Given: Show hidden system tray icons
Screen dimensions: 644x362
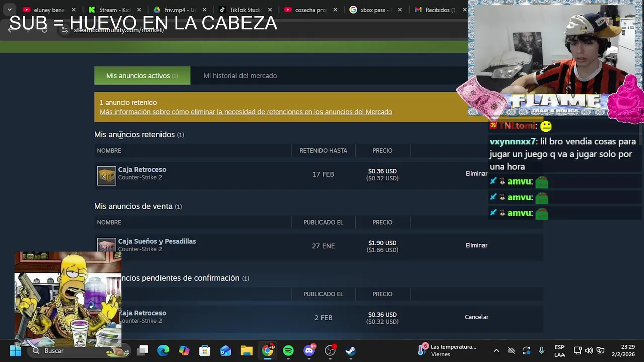Looking at the screenshot, I should [x=496, y=351].
